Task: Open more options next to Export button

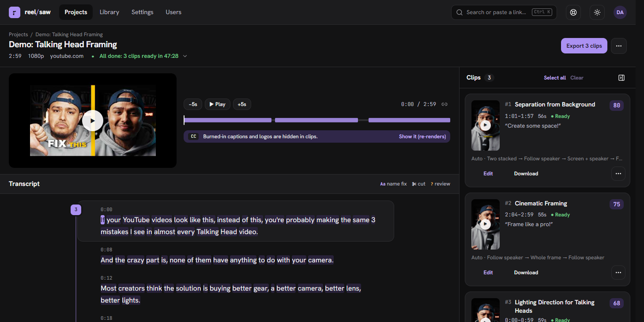Action: click(619, 46)
